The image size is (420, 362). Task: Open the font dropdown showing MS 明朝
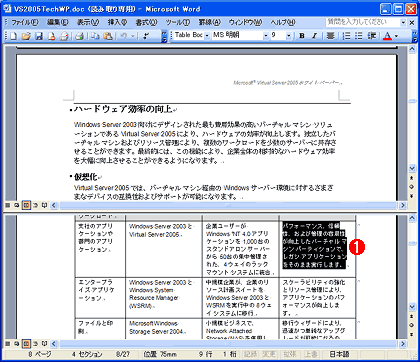[266, 36]
